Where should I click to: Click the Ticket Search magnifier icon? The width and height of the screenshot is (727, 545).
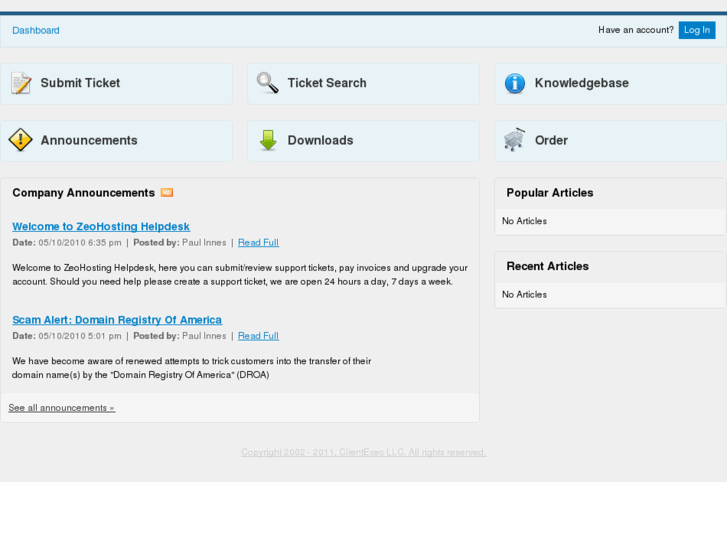[x=268, y=83]
